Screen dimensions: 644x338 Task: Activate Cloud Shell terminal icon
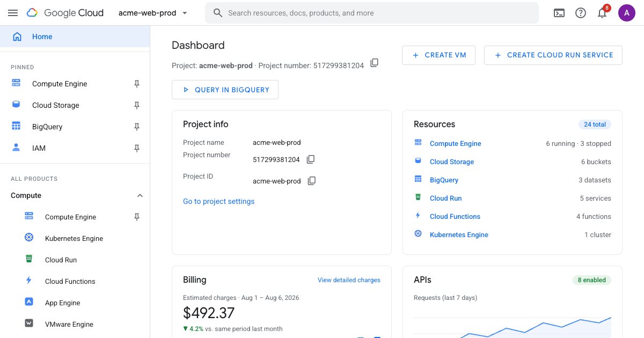pyautogui.click(x=559, y=13)
